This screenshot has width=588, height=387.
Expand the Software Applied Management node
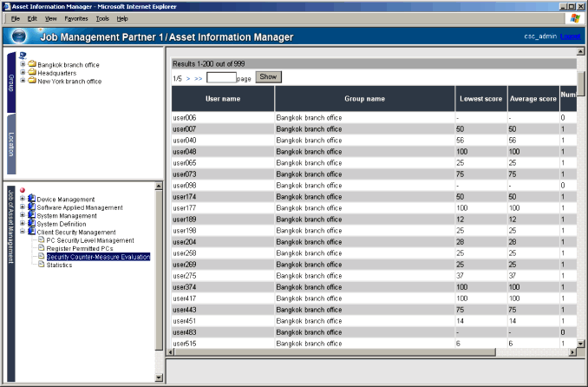[23, 207]
